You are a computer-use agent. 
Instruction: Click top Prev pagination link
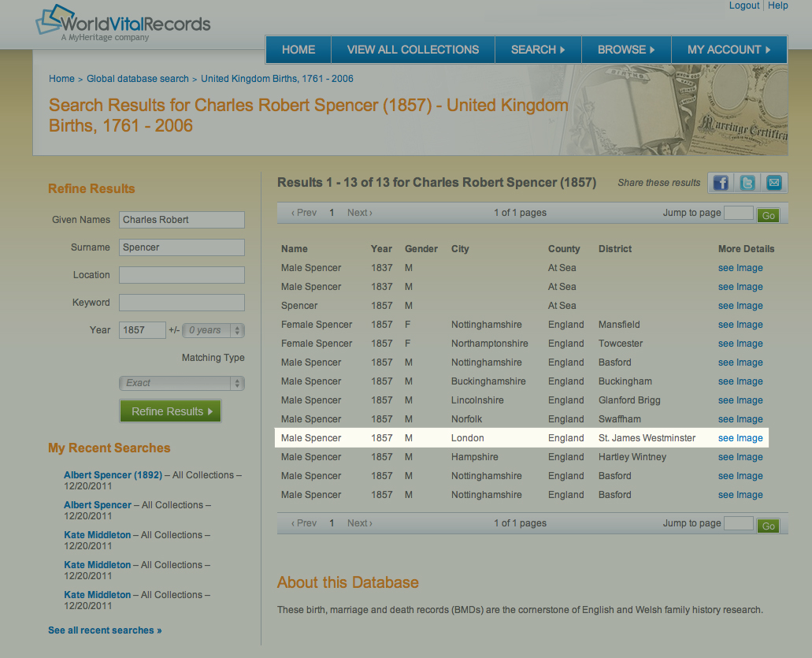point(304,213)
